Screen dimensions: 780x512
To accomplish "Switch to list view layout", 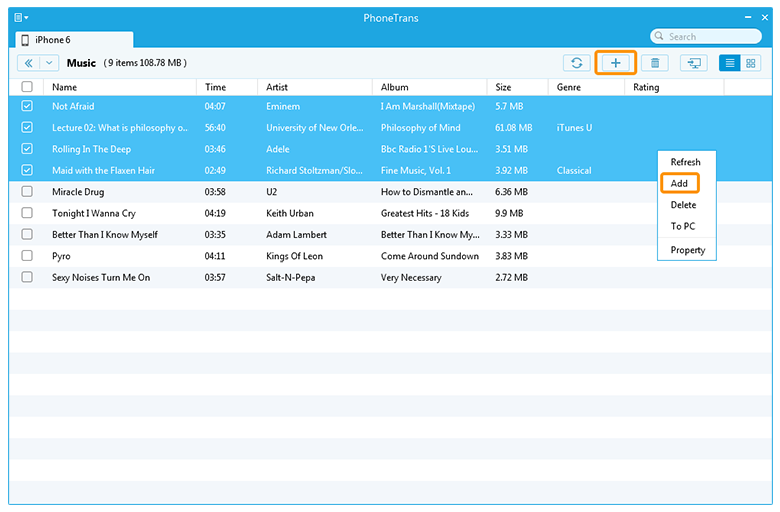I will click(730, 63).
